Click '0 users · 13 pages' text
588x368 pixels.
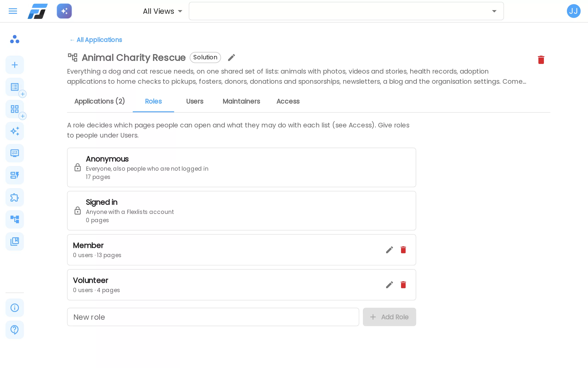(97, 255)
